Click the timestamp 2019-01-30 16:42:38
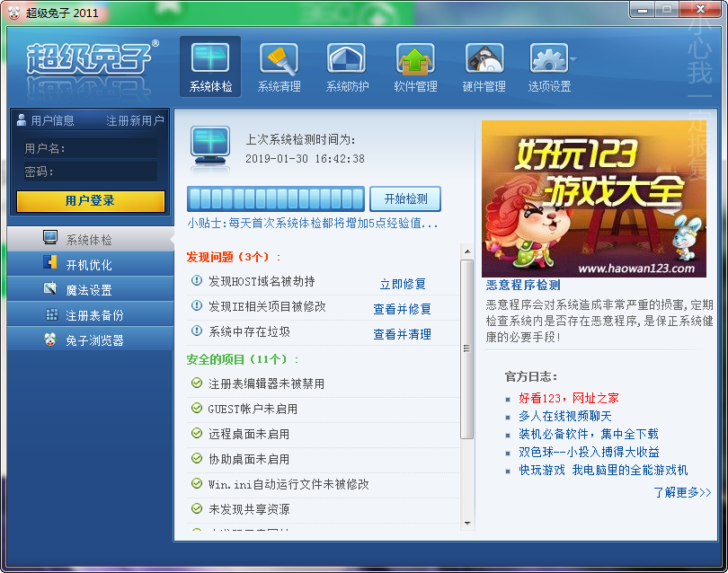The height and width of the screenshot is (573, 728). (305, 159)
